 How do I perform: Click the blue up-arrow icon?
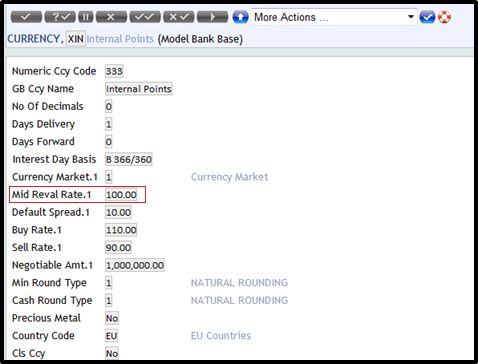[240, 17]
